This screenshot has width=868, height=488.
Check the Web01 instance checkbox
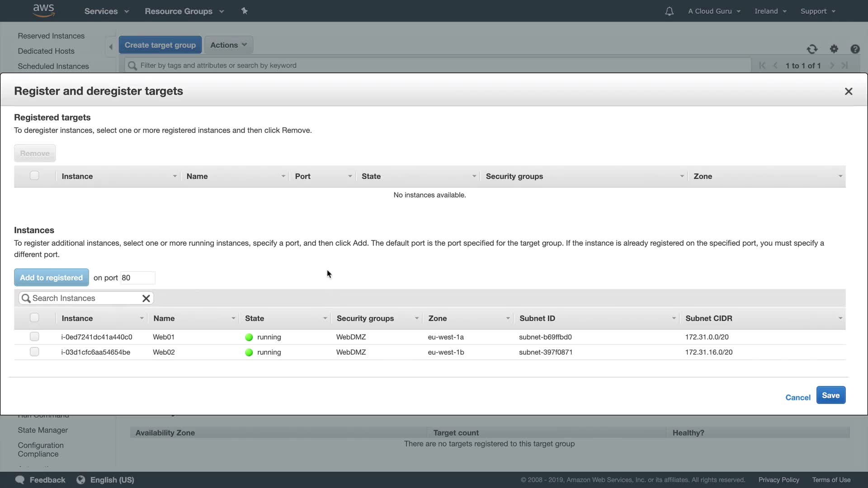[34, 337]
